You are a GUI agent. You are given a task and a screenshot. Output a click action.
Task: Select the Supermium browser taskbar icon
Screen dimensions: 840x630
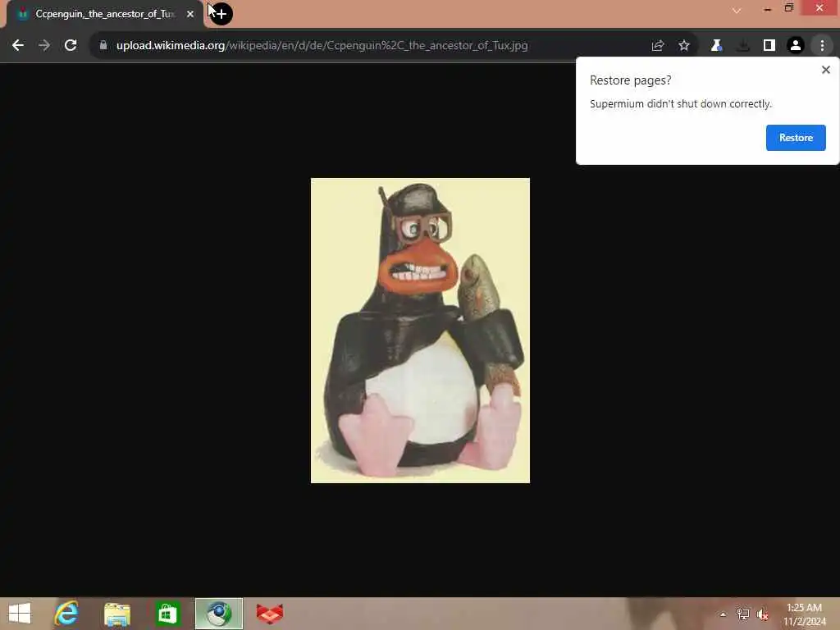[x=218, y=614]
